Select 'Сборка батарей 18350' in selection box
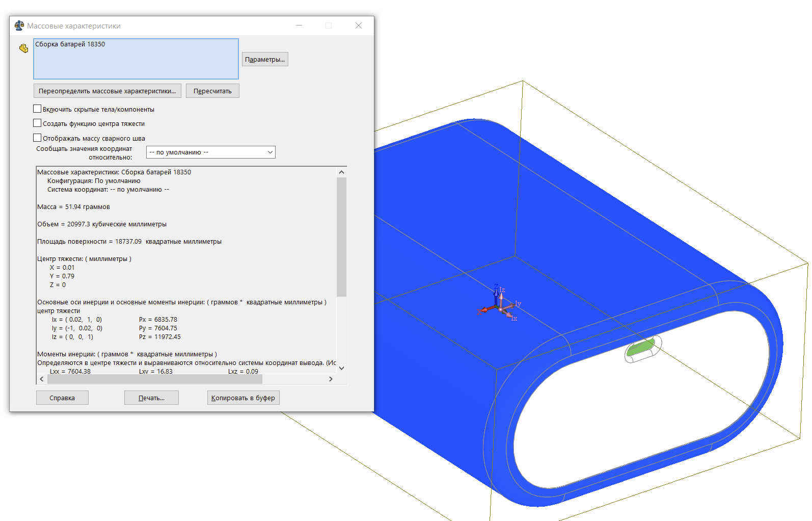This screenshot has height=521, width=812. tap(70, 44)
